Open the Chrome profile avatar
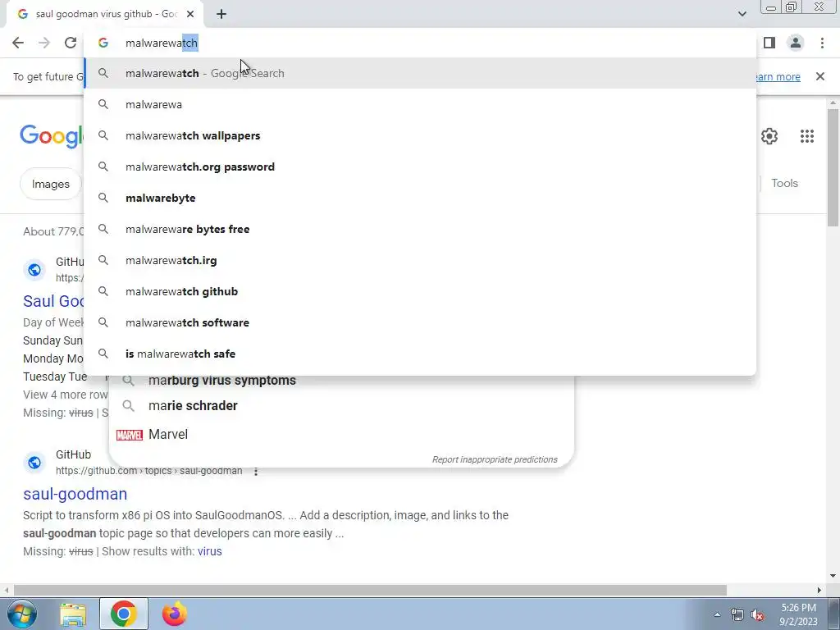This screenshot has width=840, height=630. [796, 43]
